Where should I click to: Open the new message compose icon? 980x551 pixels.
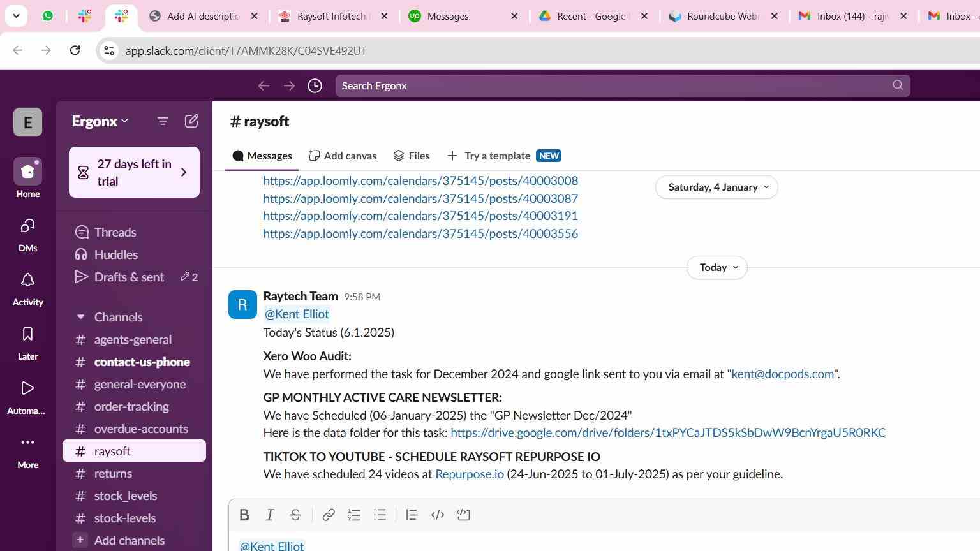click(191, 121)
